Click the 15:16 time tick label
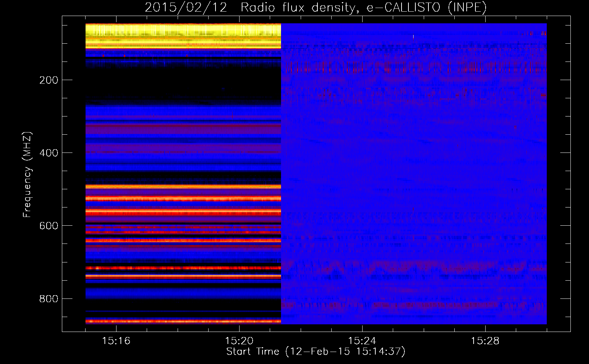589x364 pixels. point(116,341)
